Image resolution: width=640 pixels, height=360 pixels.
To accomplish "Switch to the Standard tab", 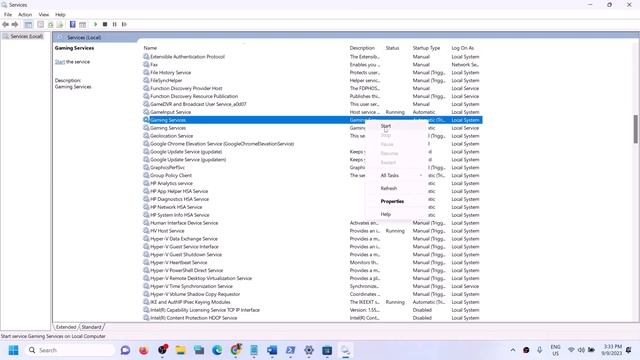I will [x=91, y=327].
